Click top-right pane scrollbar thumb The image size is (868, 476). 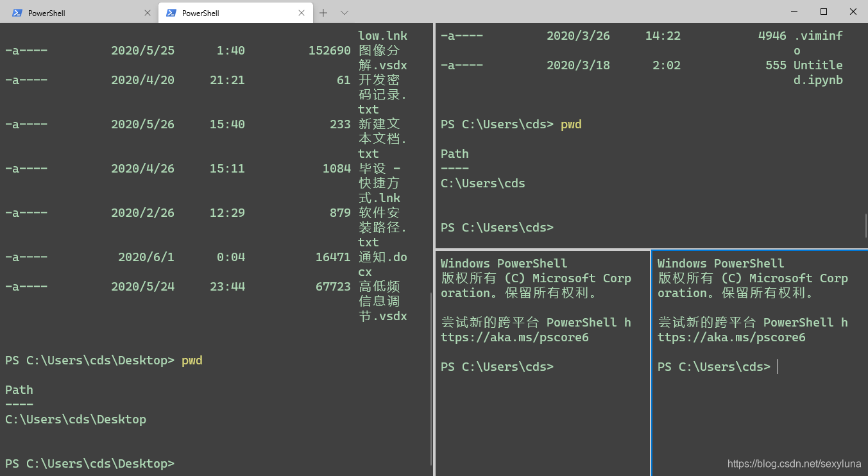[865, 225]
